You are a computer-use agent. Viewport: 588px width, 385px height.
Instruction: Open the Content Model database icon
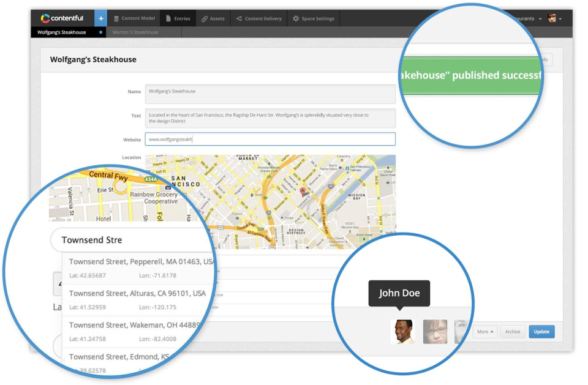click(x=116, y=18)
